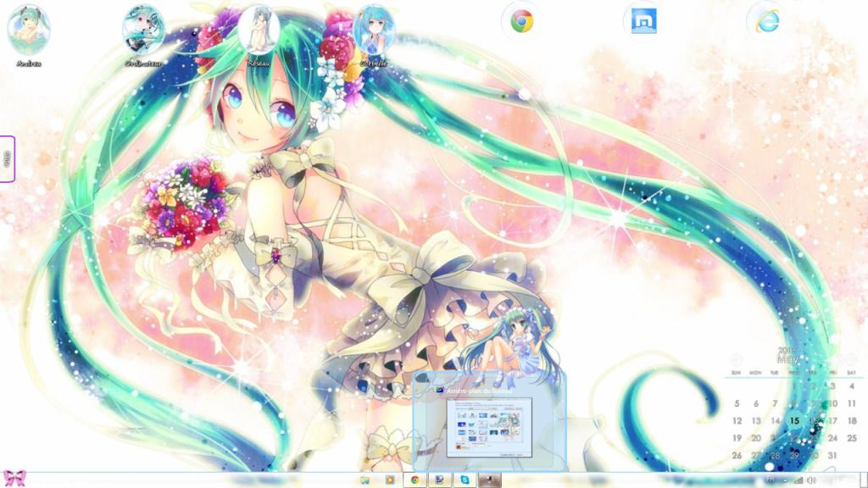Select date 10 on the calendar gadget
The width and height of the screenshot is (868, 488).
(x=832, y=403)
